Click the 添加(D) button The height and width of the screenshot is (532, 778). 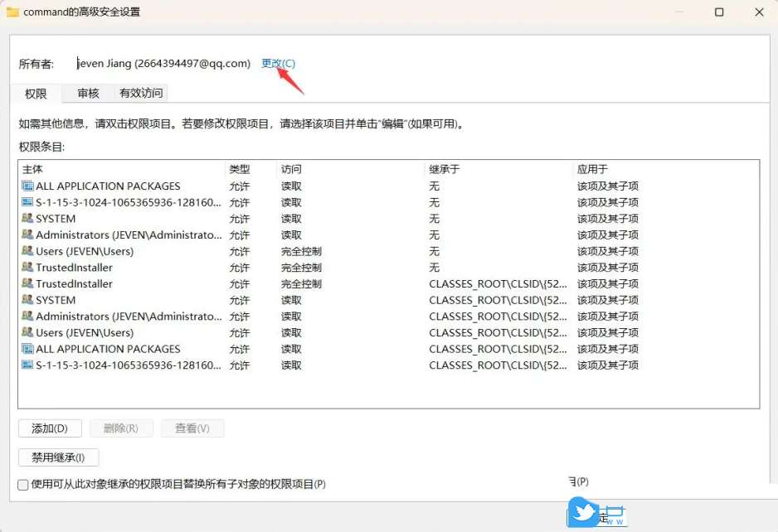tap(48, 428)
